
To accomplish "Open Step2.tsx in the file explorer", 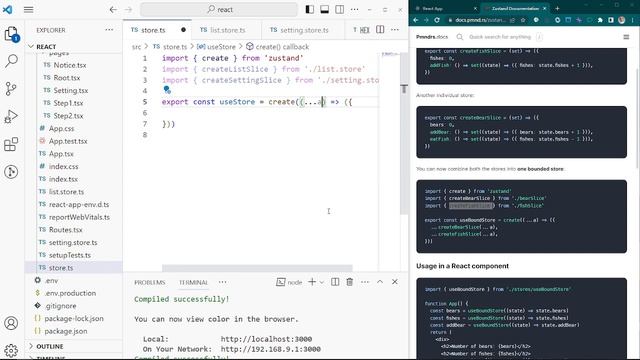I will [68, 116].
